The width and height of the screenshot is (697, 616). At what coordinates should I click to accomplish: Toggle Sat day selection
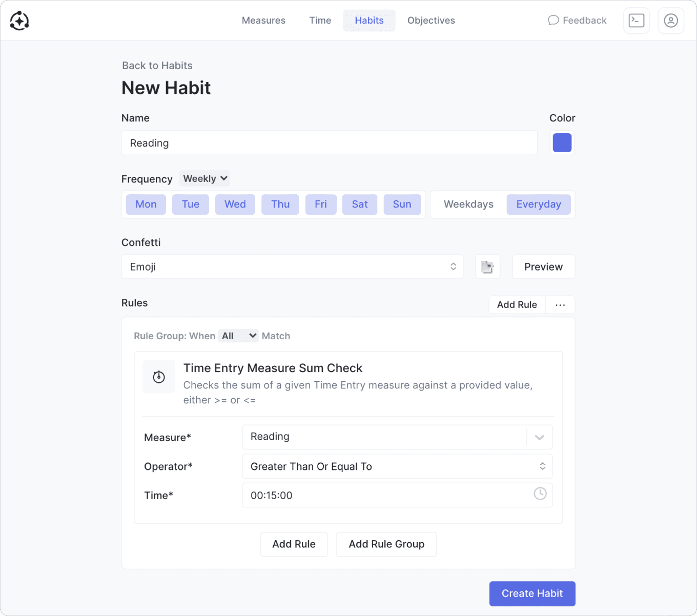(360, 204)
